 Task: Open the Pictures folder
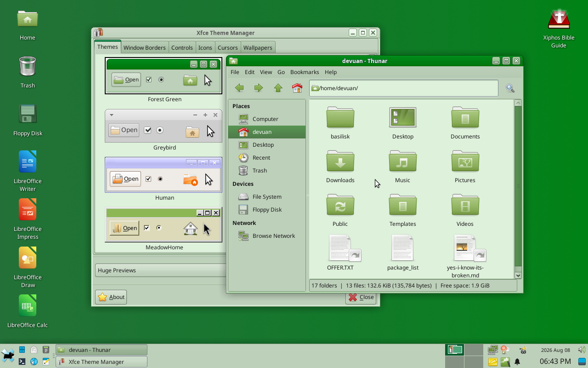[465, 167]
